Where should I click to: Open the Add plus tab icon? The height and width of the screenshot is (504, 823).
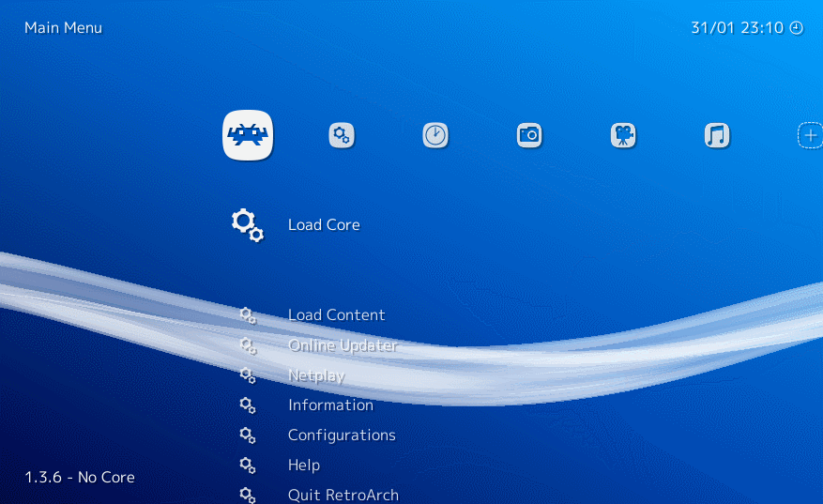(811, 135)
